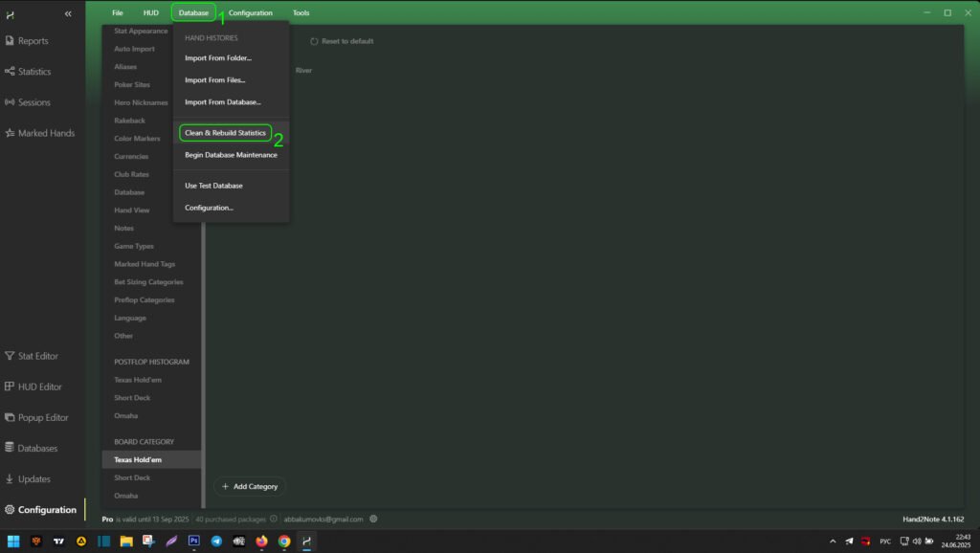Click the settings gear beside account email
Image resolution: width=980 pixels, height=553 pixels.
coord(373,519)
